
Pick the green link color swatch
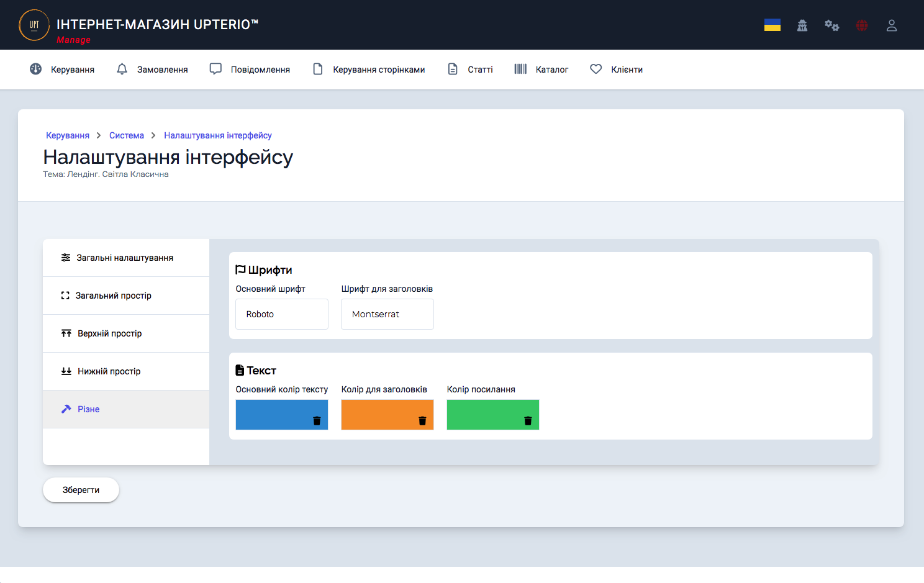pyautogui.click(x=493, y=415)
